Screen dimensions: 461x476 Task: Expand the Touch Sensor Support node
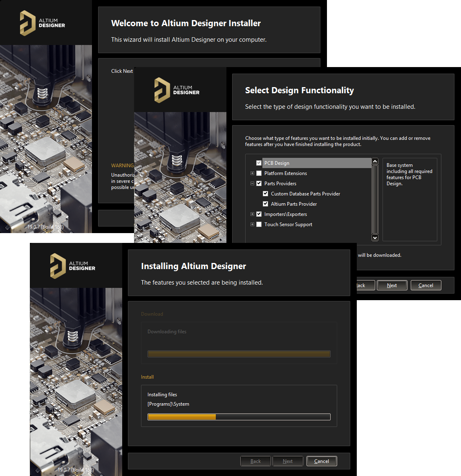pyautogui.click(x=252, y=225)
